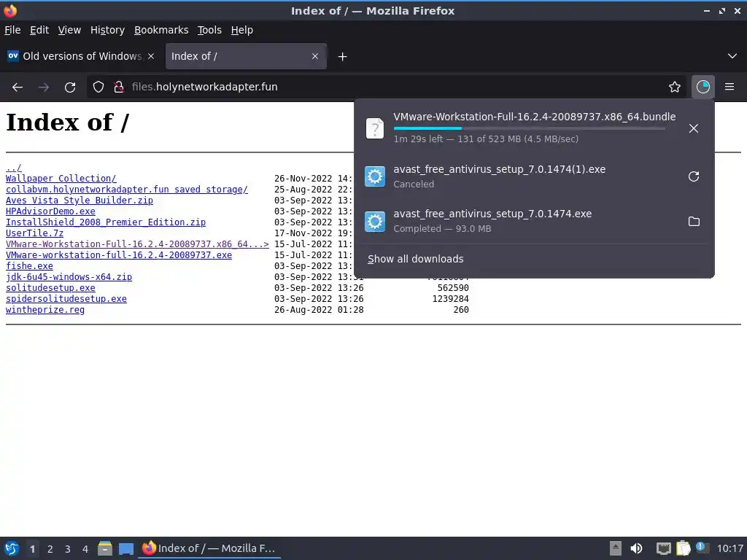
Task: Download Aves_Vista_Style_Builder.zip
Action: (x=80, y=201)
